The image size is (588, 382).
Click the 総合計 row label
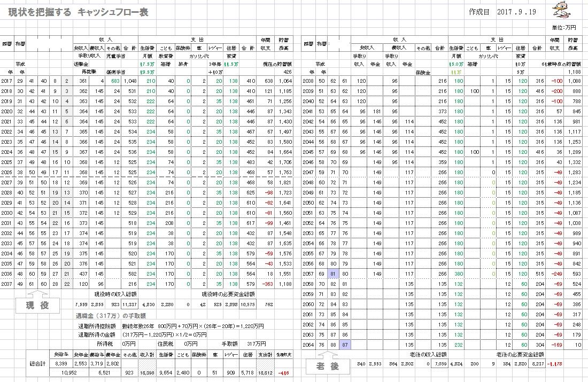[37, 364]
